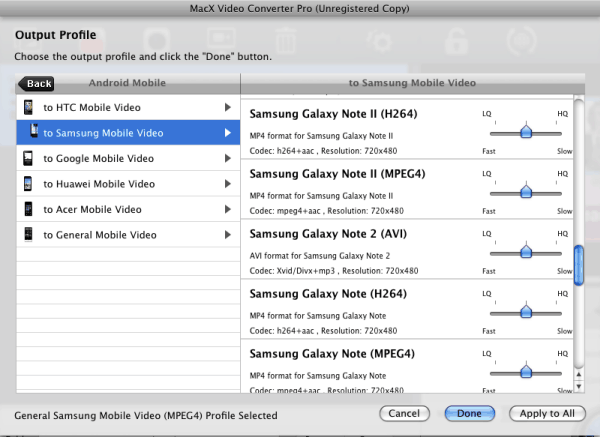Adjust quality slider for Galaxy Note 2 (AVI)

click(526, 251)
